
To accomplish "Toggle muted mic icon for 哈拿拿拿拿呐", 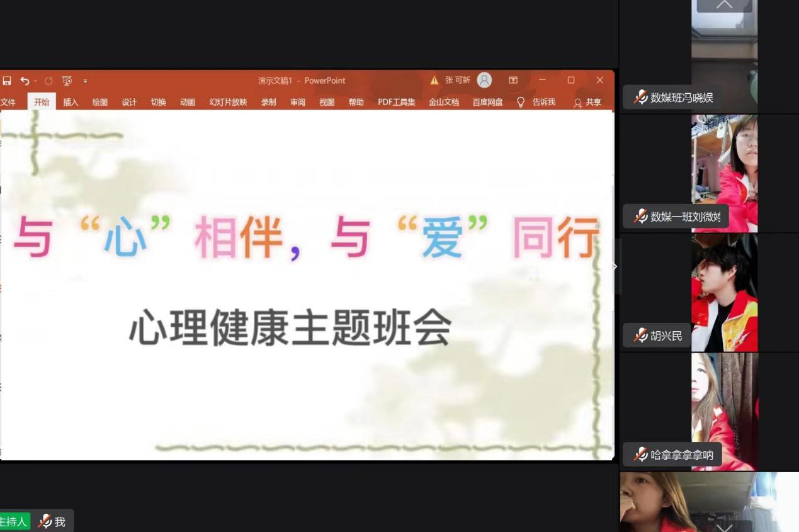I will [x=641, y=455].
